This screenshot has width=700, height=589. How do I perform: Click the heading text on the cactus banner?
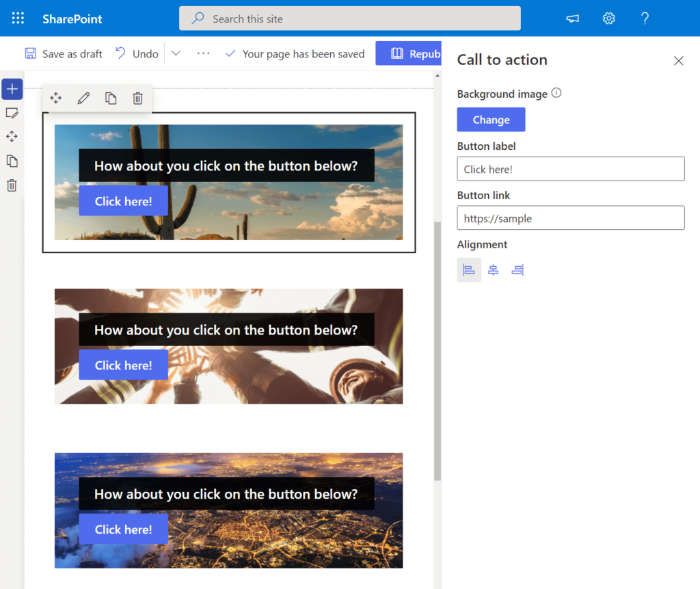click(x=226, y=166)
